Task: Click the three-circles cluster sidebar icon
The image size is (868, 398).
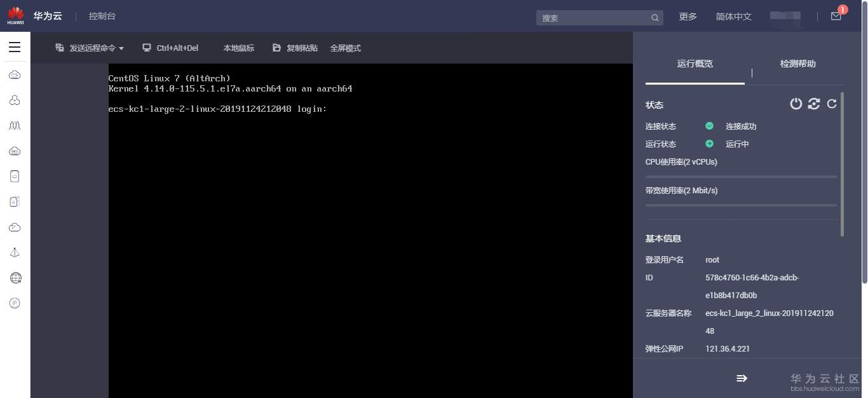Action: (x=15, y=100)
